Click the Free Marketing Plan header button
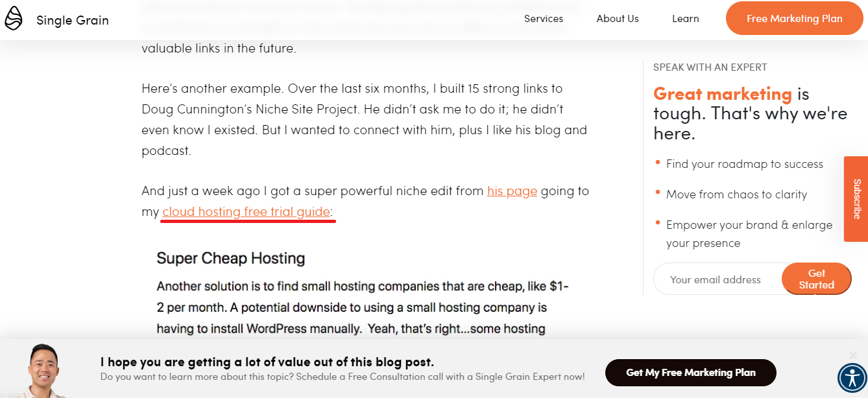This screenshot has height=398, width=868. [794, 18]
